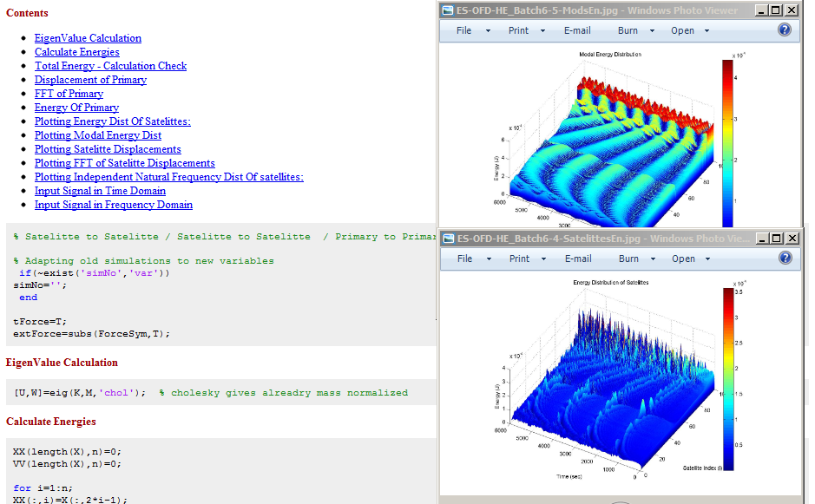Expand Burn dropdown arrow in SatelittesEn viewer

pos(653,259)
